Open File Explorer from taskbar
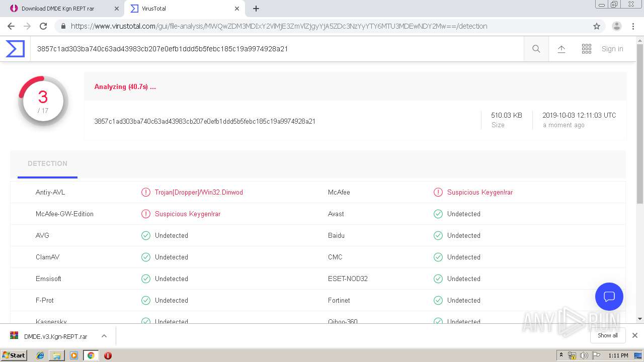The image size is (644, 362). pos(57,355)
